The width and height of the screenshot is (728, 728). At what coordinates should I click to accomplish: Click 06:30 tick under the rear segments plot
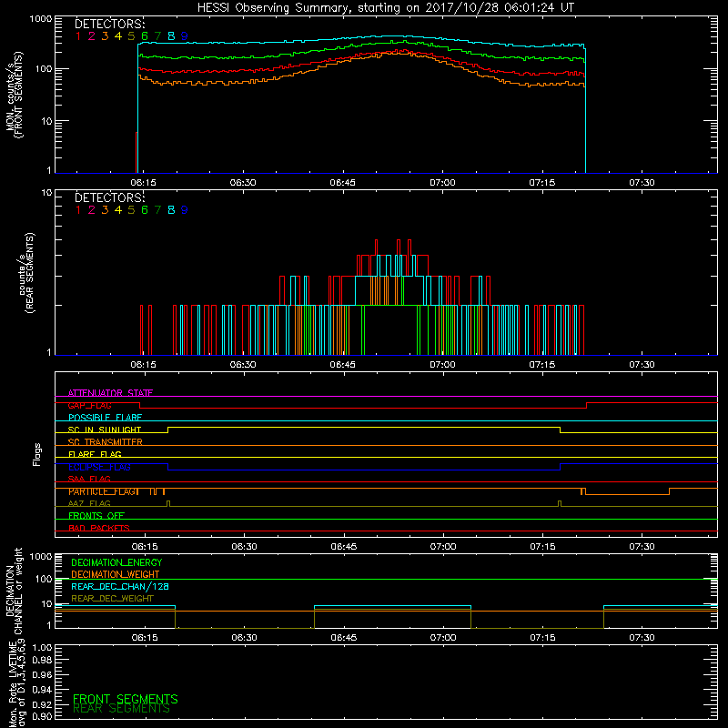click(243, 365)
